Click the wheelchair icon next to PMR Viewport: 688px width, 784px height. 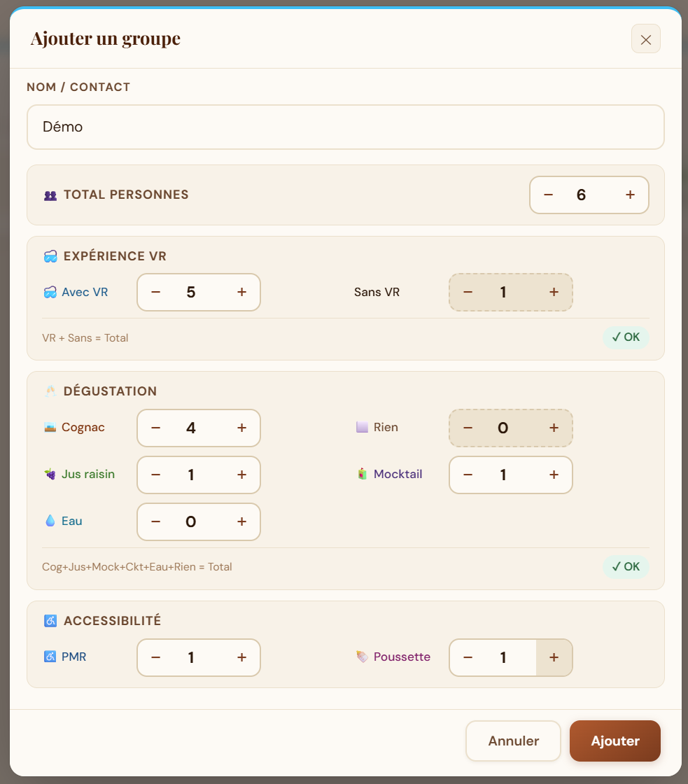(50, 657)
